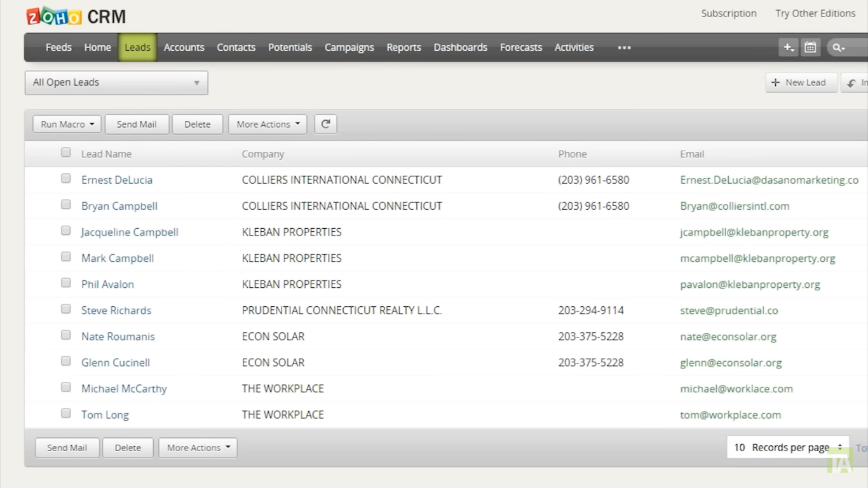868x488 pixels.
Task: Sort by the Company column header
Action: (x=263, y=154)
